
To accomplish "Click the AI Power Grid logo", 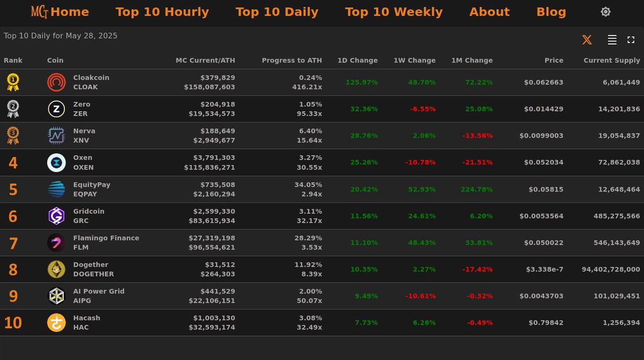I will pos(56,296).
